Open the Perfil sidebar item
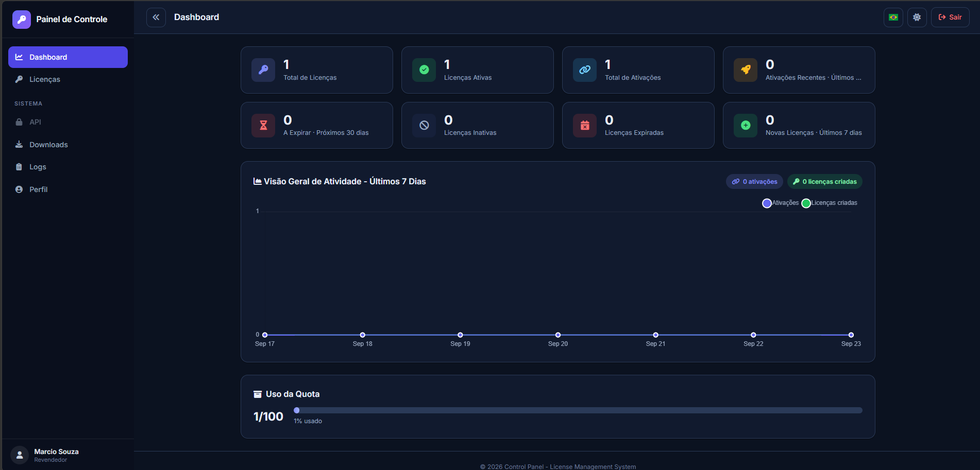Screen dimensions: 980x470 (68, 189)
